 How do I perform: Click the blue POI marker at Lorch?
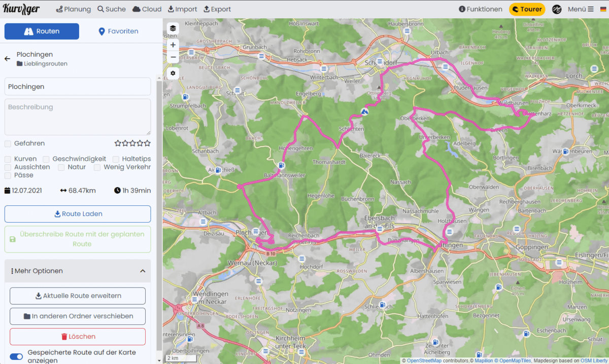point(593,68)
